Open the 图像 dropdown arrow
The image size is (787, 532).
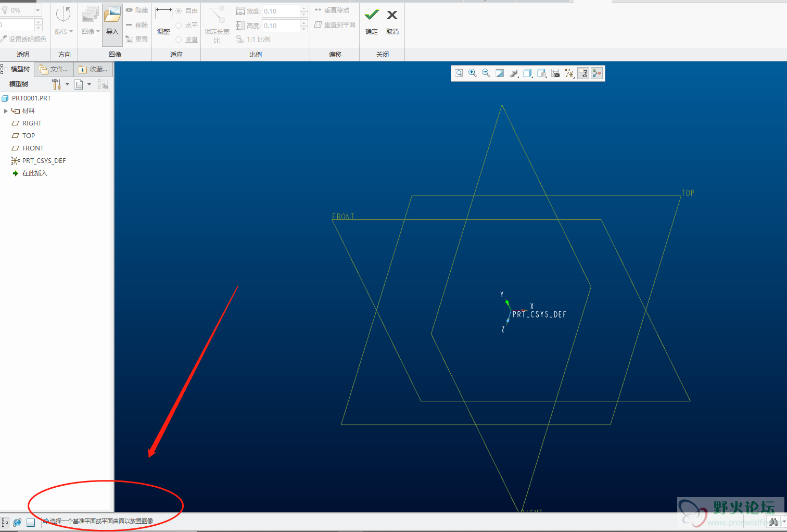tap(98, 31)
